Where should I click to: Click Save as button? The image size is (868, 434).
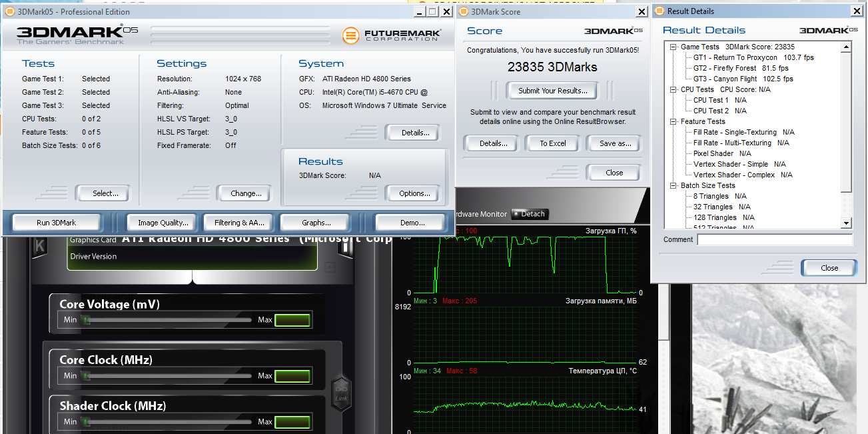click(614, 143)
